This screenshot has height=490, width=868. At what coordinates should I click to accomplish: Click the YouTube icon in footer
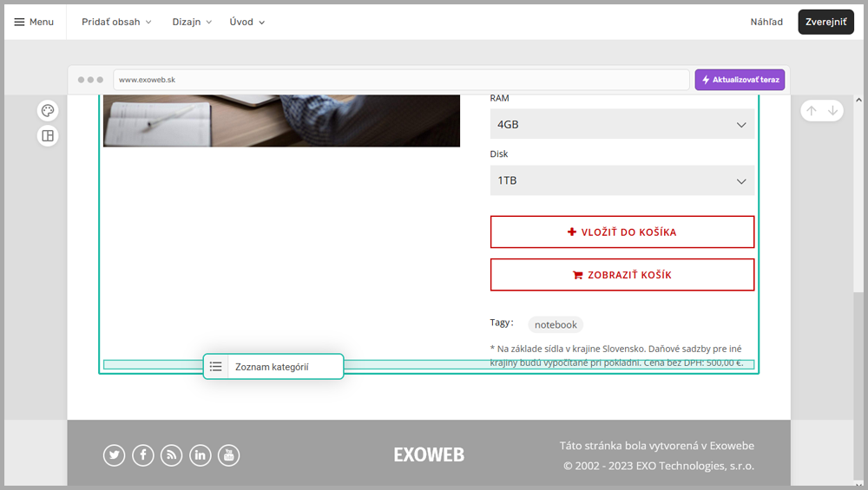click(228, 455)
